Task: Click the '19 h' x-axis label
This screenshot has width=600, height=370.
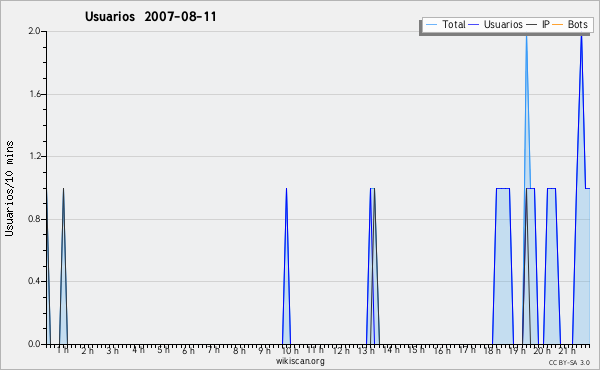Action: [518, 350]
